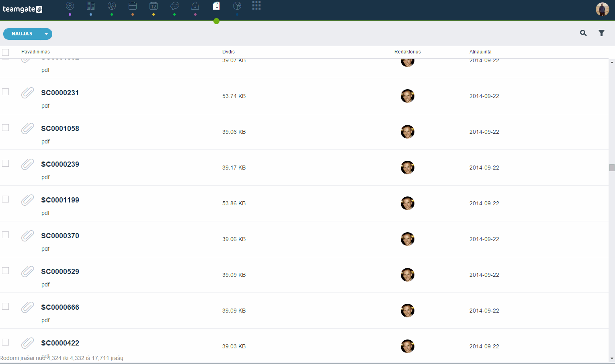This screenshot has width=615, height=364.
Task: Click the scrollbar up arrow
Action: 612,62
